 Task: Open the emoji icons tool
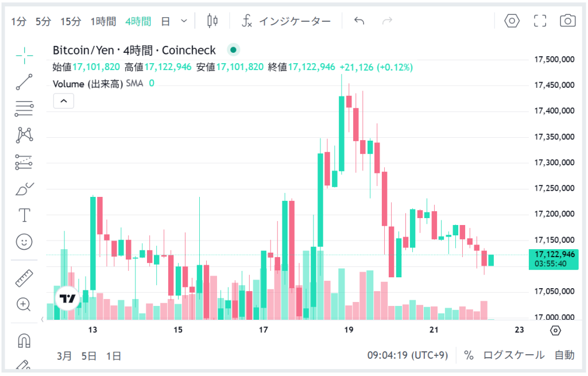pos(24,242)
